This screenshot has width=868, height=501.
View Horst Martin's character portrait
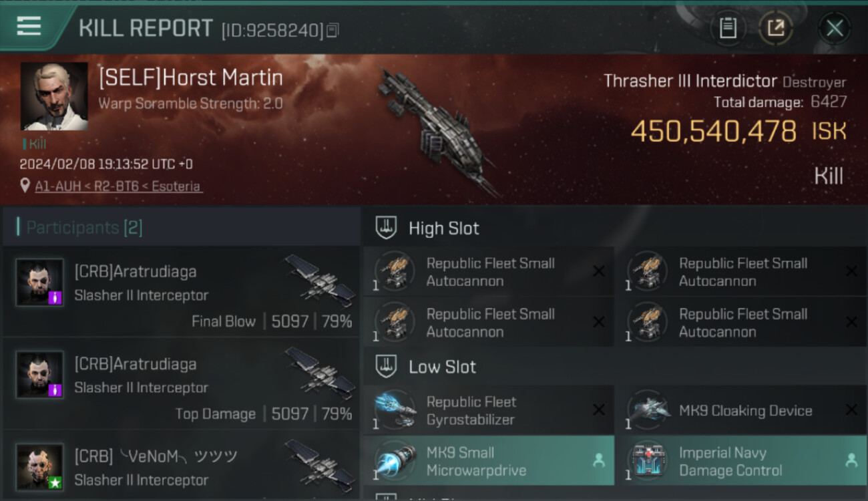coord(54,96)
